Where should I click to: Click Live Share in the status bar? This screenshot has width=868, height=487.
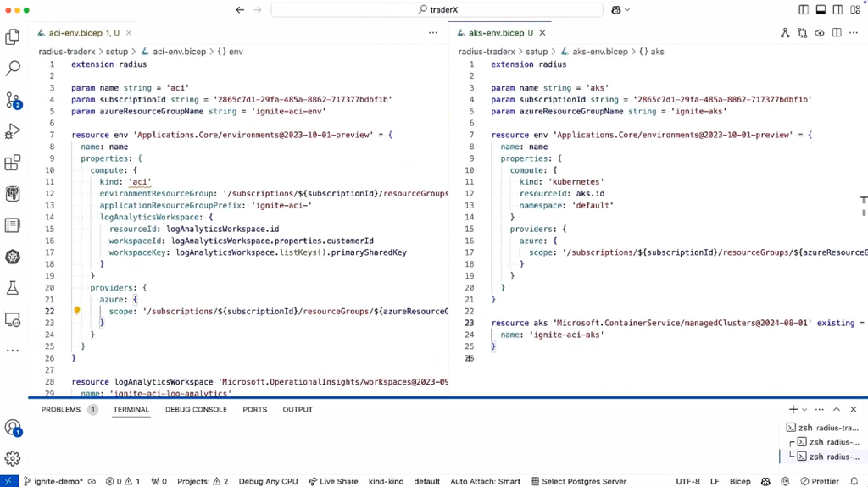pyautogui.click(x=333, y=481)
